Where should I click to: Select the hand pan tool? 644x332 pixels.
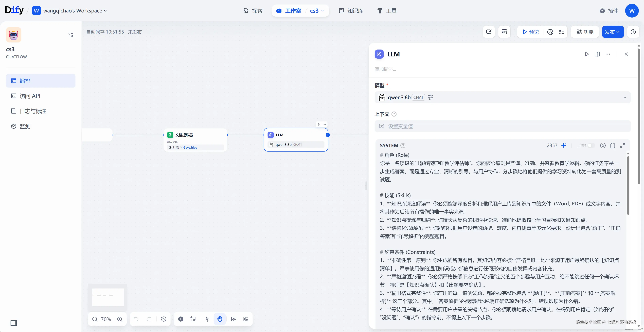point(220,319)
